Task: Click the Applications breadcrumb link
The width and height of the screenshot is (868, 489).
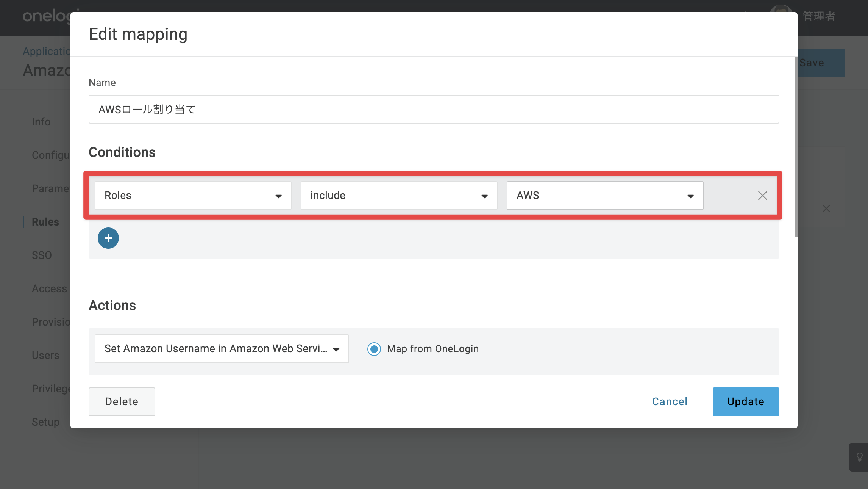Action: point(47,51)
